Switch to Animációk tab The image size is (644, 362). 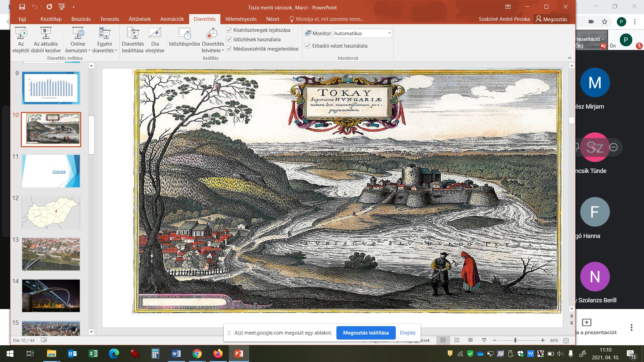(x=172, y=19)
